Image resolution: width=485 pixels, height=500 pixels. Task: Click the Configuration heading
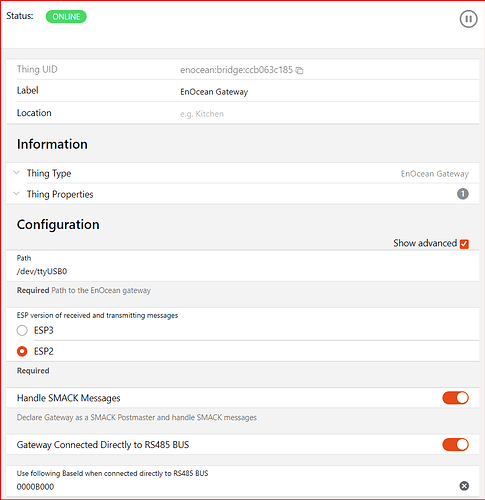[58, 225]
